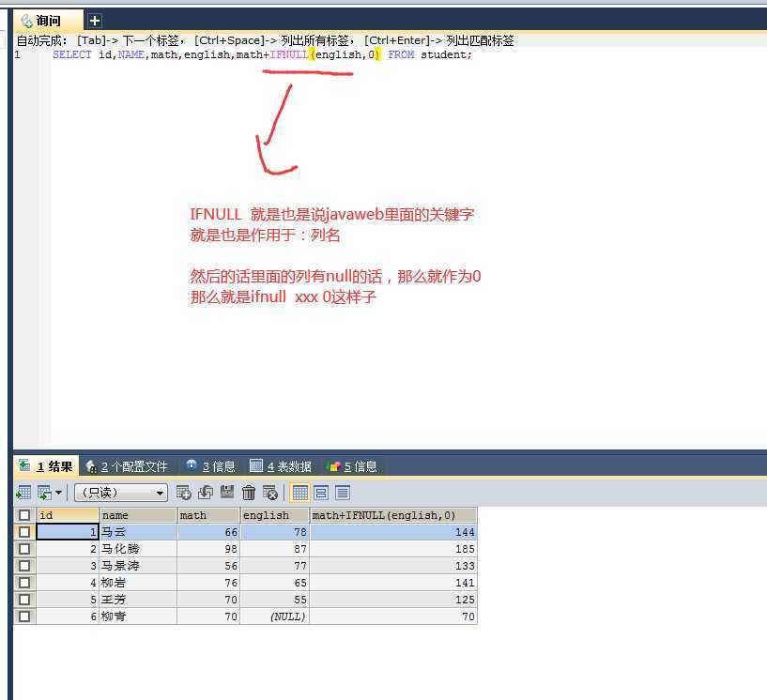
Task: Click the english column header
Action: 275,515
